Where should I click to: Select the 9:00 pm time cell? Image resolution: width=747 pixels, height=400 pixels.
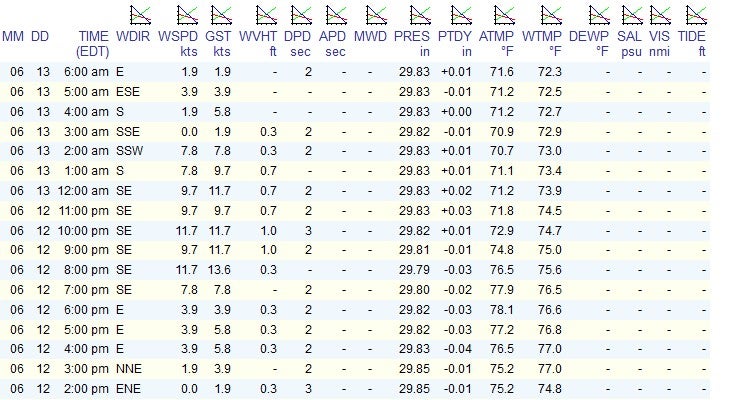(86, 250)
